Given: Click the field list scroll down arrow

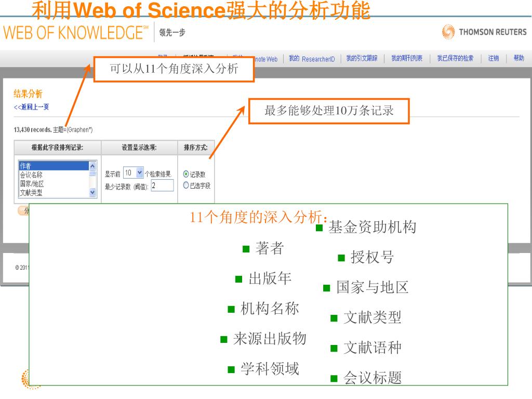Looking at the screenshot, I should tap(92, 192).
